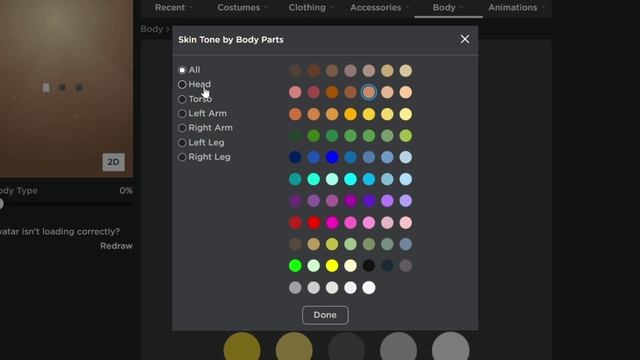Choose the bright red color swatch
The width and height of the screenshot is (640, 360).
pos(313,222)
